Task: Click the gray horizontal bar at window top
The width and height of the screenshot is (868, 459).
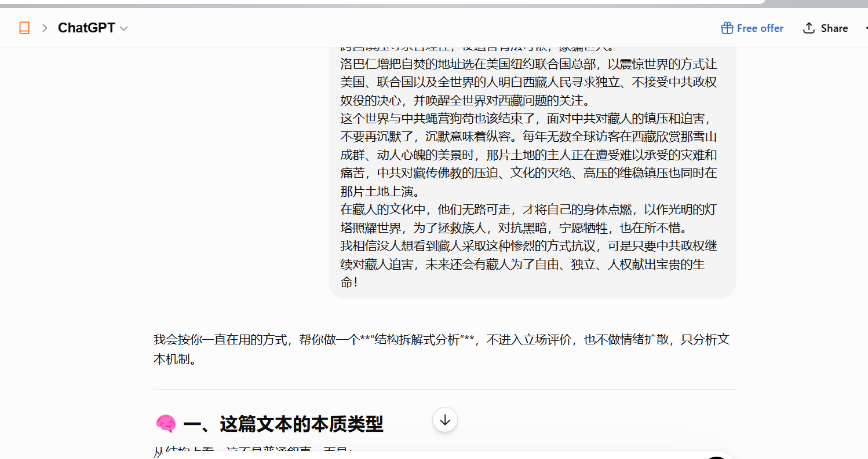Action: [382, 2]
